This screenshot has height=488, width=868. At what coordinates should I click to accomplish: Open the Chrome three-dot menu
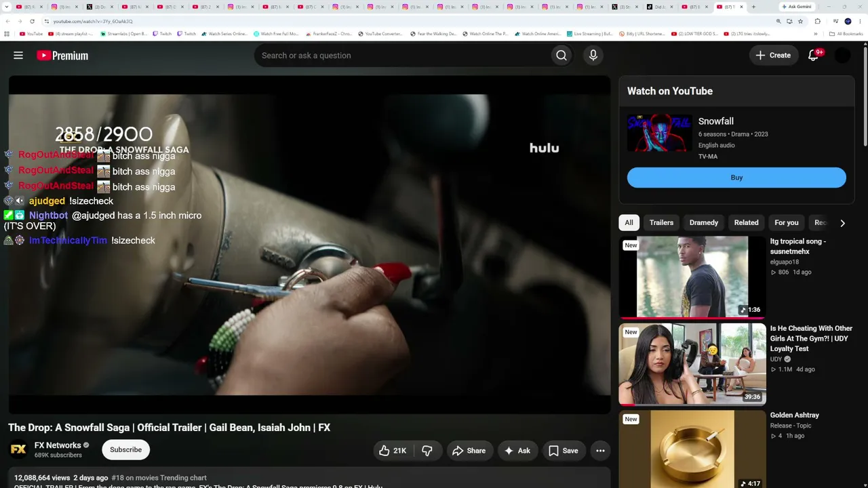coord(860,21)
